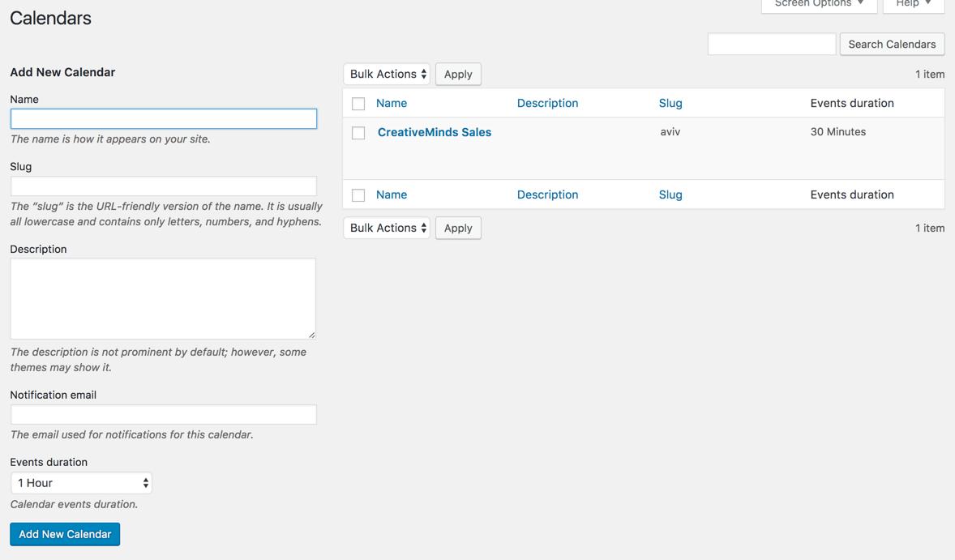
Task: Click the bottom Apply button
Action: [x=458, y=229]
